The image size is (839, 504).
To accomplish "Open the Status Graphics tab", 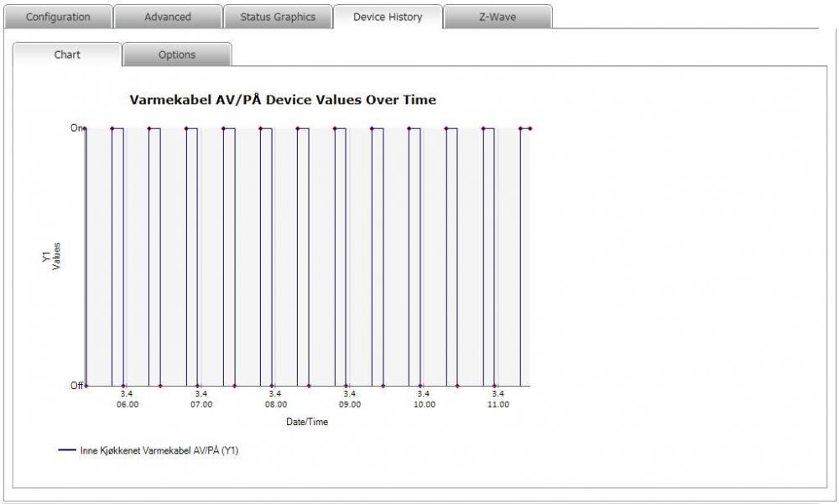I will [278, 17].
